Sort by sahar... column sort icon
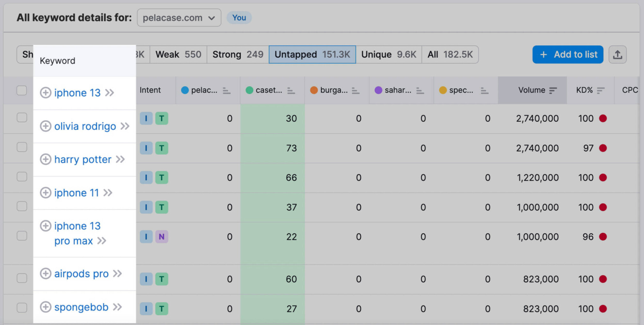The width and height of the screenshot is (644, 325). click(420, 91)
